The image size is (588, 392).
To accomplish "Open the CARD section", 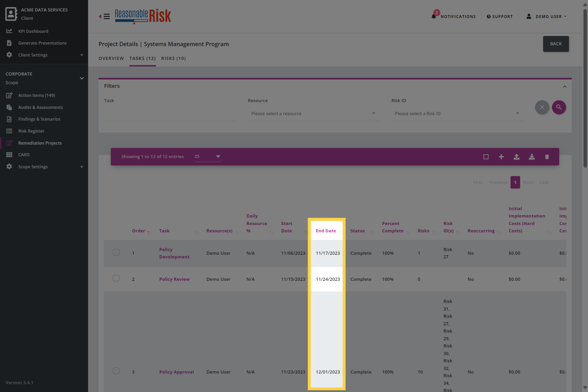I will click(x=24, y=155).
